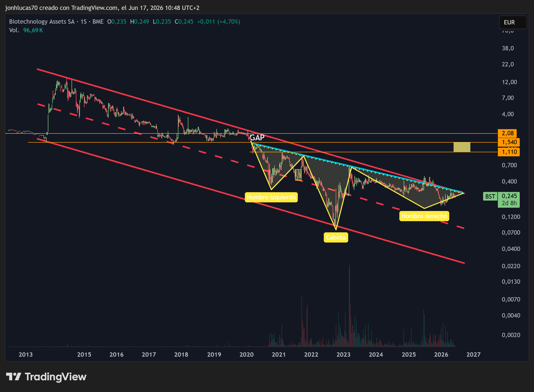Click the 2027 time axis label

[473, 354]
